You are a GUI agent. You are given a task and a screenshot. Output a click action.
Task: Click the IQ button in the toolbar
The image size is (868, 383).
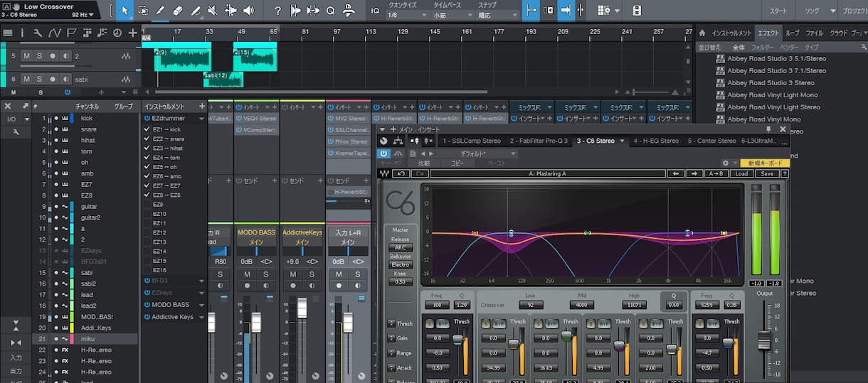tap(375, 11)
